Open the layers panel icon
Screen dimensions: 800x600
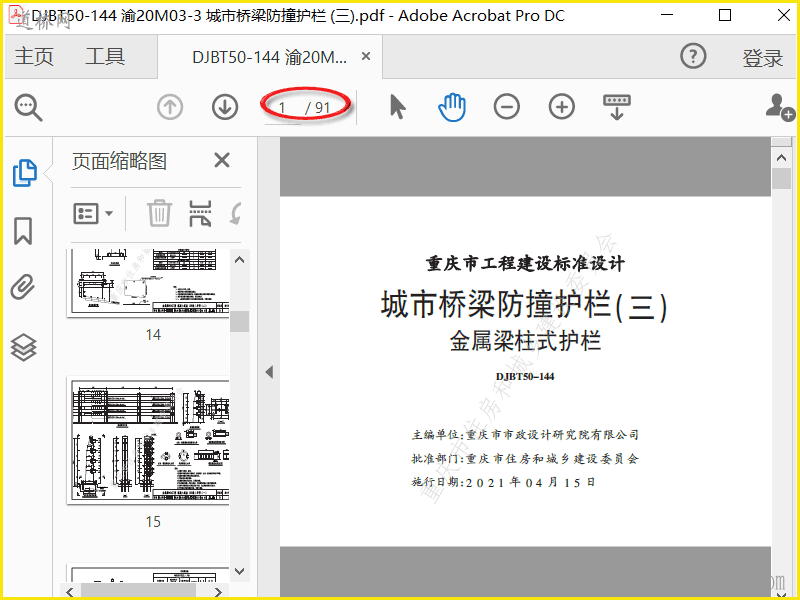[23, 348]
